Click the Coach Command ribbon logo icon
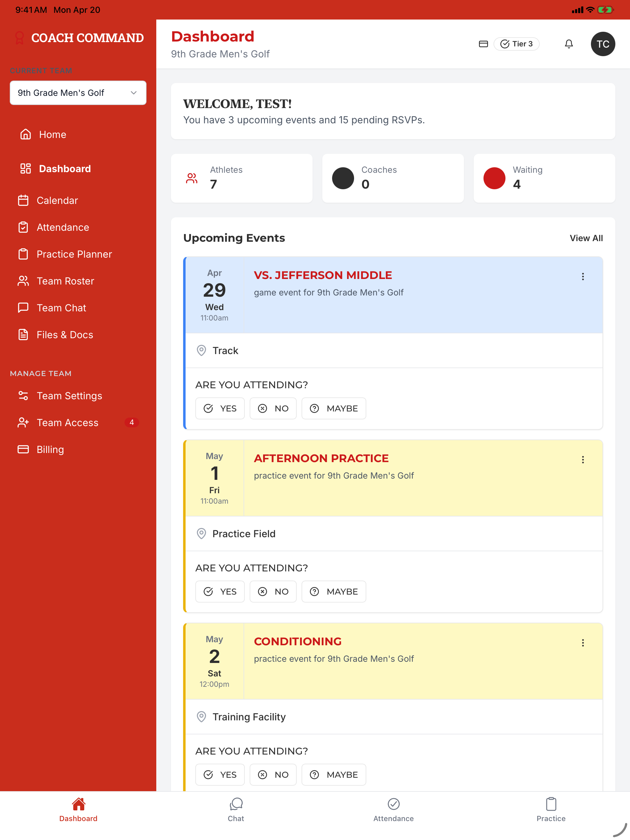This screenshot has height=840, width=630. [x=19, y=38]
